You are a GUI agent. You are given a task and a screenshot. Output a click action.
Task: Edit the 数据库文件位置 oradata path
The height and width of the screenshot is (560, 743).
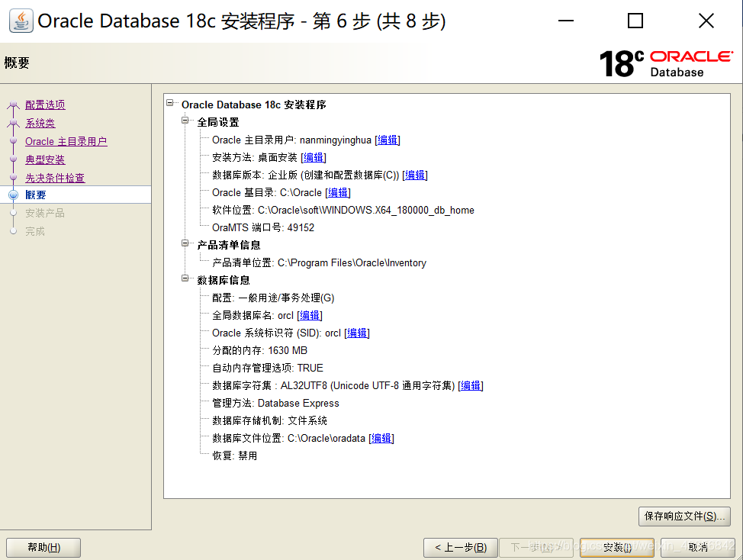pos(381,438)
